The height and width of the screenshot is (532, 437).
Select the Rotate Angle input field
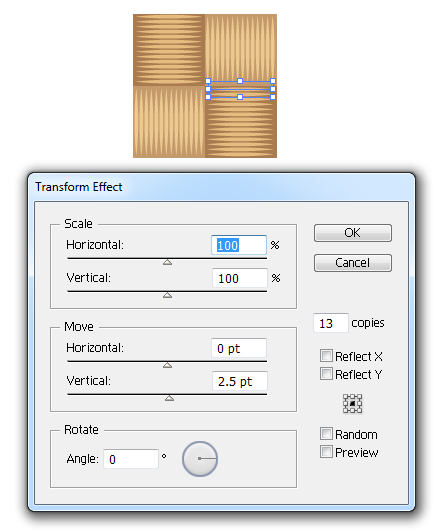tap(131, 459)
